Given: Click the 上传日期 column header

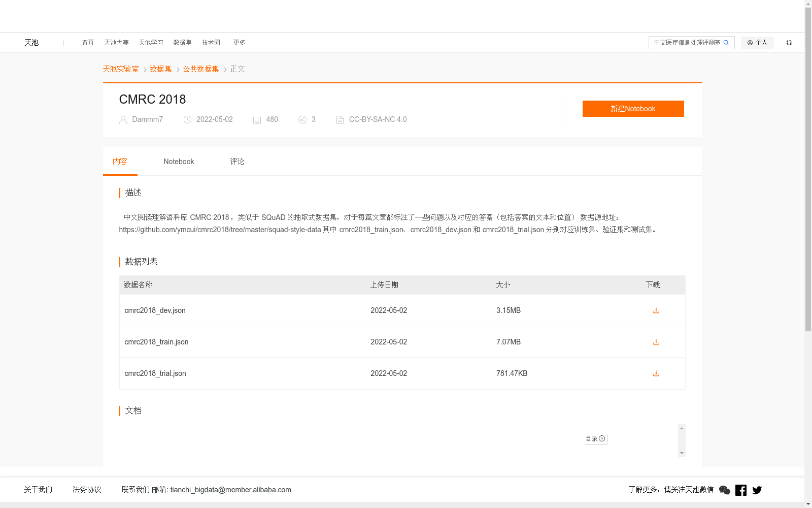Looking at the screenshot, I should pyautogui.click(x=384, y=285).
